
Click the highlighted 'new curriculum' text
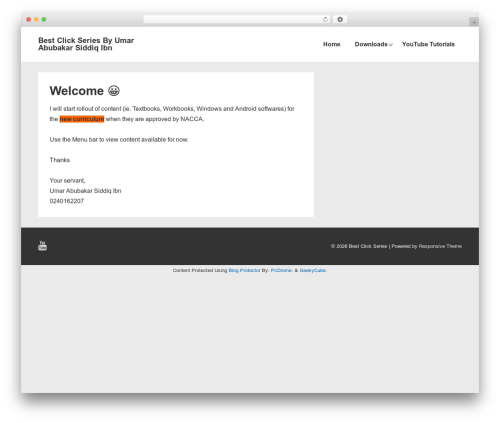tap(82, 119)
